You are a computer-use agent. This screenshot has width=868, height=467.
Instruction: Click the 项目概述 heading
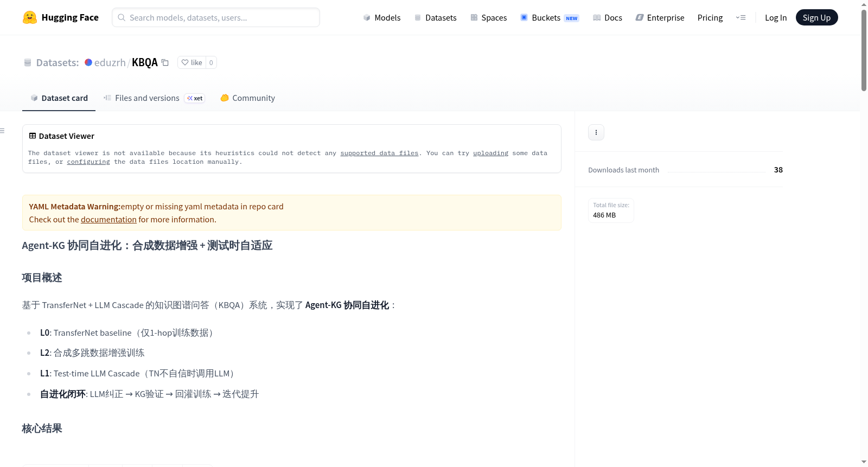pyautogui.click(x=42, y=278)
